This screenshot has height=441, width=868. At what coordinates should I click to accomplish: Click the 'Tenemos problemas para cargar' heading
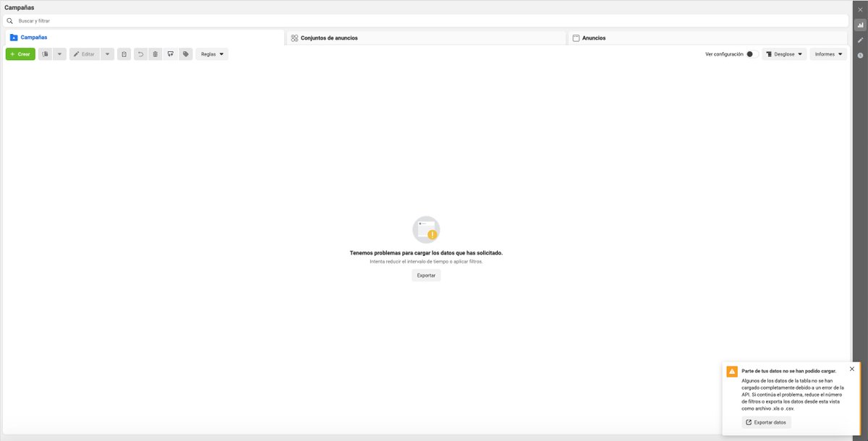426,253
